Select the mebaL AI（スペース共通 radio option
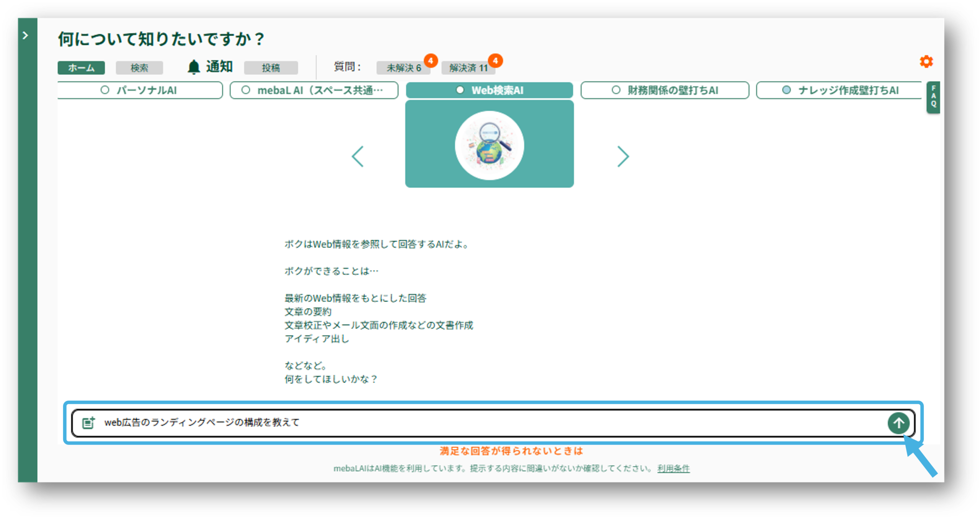The image size is (980, 518). tap(246, 90)
